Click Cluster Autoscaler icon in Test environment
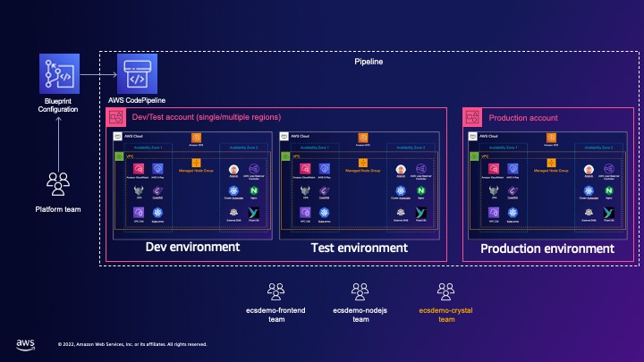This screenshot has width=644, height=362. pos(401,190)
